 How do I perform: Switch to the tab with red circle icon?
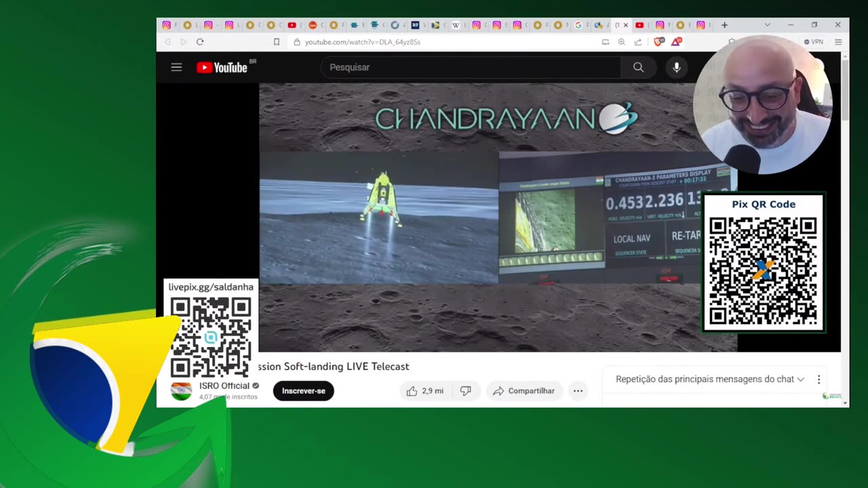(313, 25)
